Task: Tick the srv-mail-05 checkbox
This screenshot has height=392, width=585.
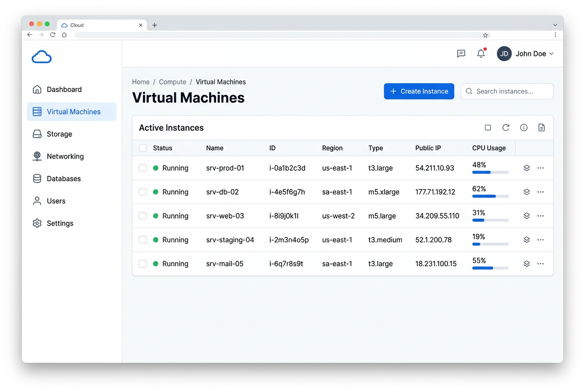Action: point(143,264)
